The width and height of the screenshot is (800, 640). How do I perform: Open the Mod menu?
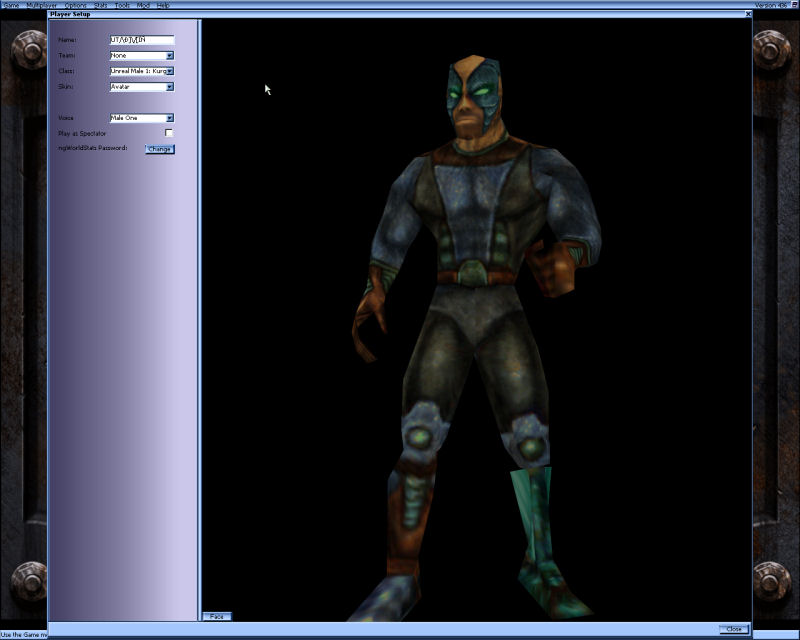point(144,4)
